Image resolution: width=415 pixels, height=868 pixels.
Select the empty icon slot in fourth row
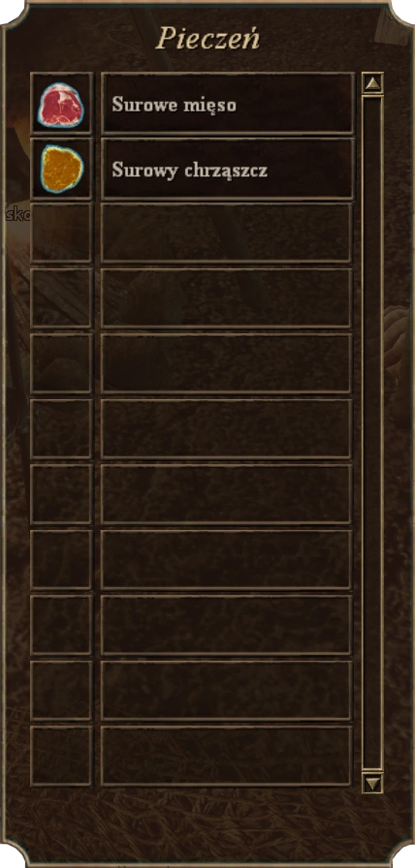click(x=61, y=298)
